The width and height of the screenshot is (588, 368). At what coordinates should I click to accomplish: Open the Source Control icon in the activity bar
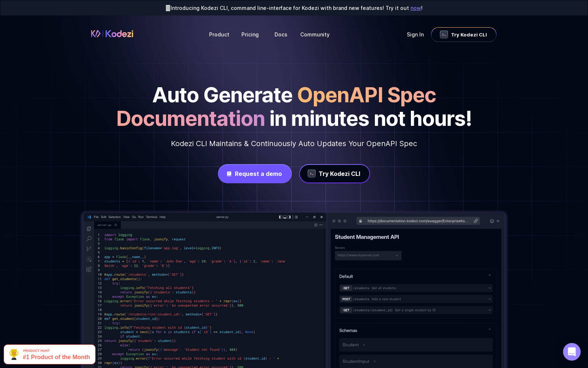[x=89, y=249]
